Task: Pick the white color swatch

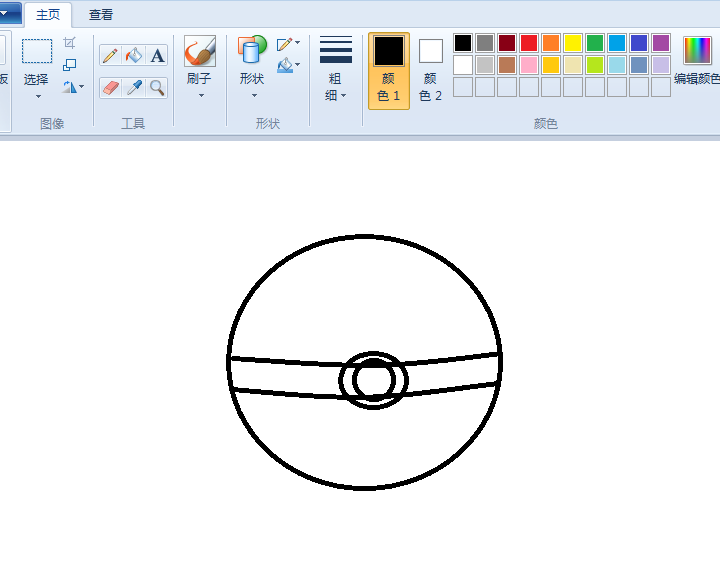Action: (x=463, y=65)
